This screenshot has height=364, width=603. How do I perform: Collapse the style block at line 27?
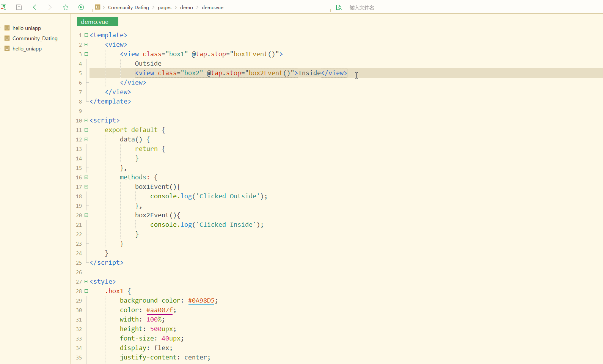click(86, 281)
